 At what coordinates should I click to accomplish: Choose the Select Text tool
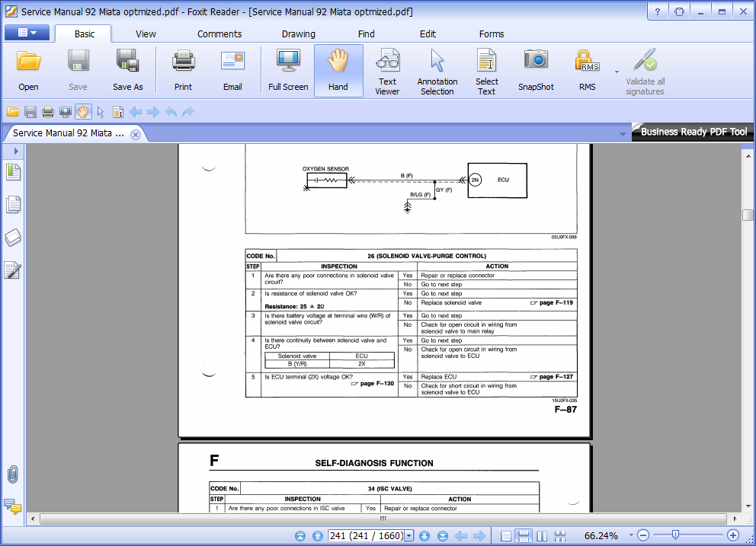tap(486, 71)
